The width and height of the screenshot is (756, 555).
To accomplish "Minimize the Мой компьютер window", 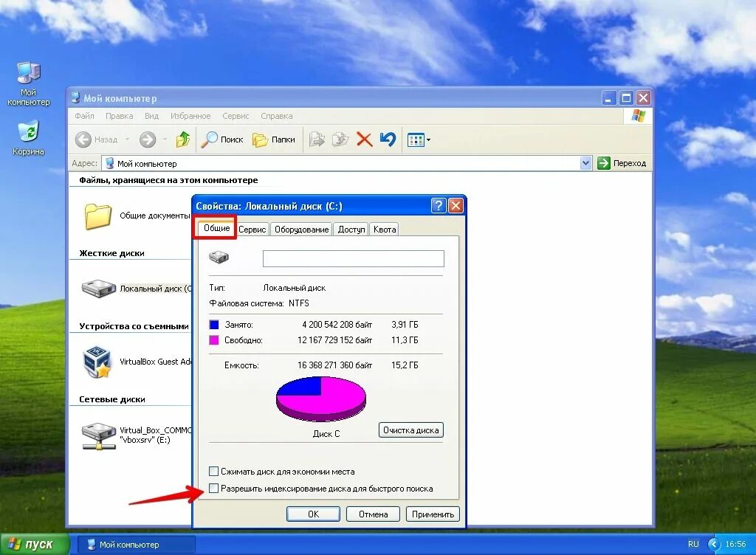I will [609, 98].
